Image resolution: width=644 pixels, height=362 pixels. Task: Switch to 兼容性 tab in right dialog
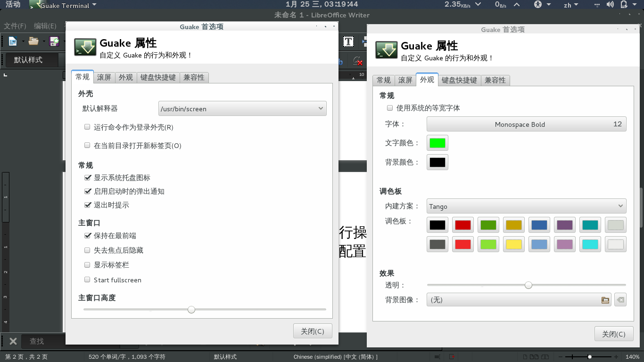[x=495, y=80]
